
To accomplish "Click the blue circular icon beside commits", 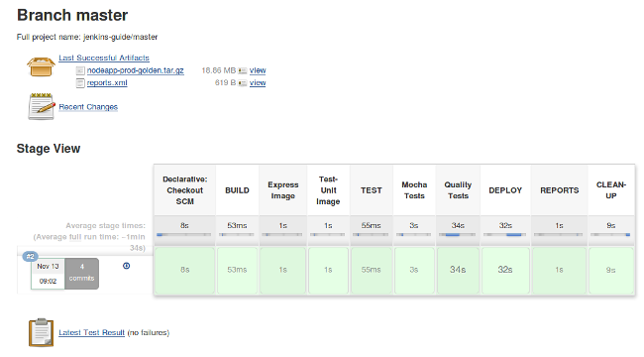I will [x=127, y=266].
